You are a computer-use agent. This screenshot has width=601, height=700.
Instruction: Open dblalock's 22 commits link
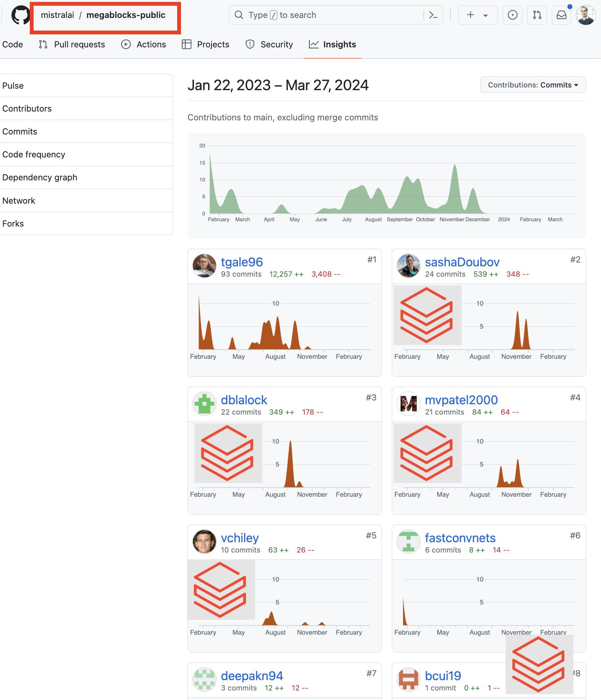tap(241, 412)
